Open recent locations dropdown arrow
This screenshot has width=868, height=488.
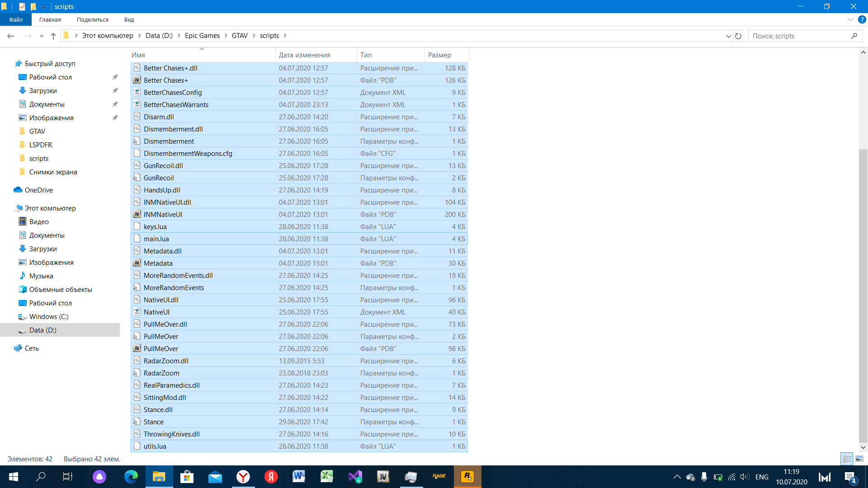pos(42,36)
